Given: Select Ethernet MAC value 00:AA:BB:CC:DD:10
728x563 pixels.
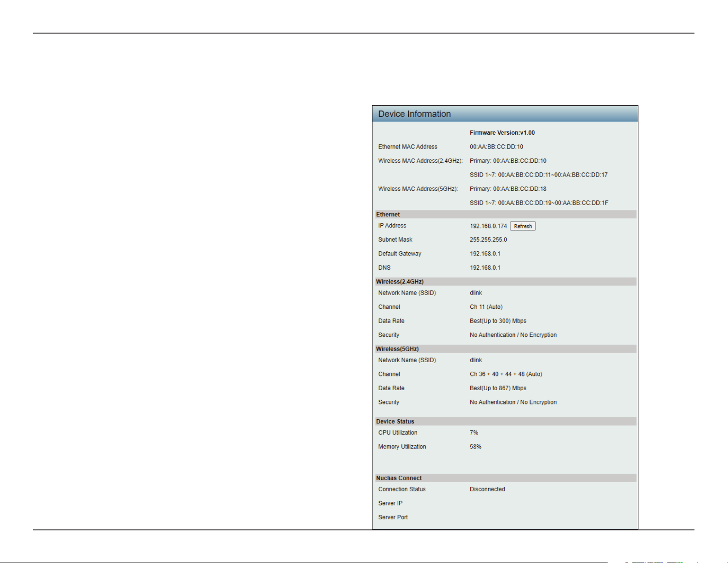Looking at the screenshot, I should click(x=496, y=147).
